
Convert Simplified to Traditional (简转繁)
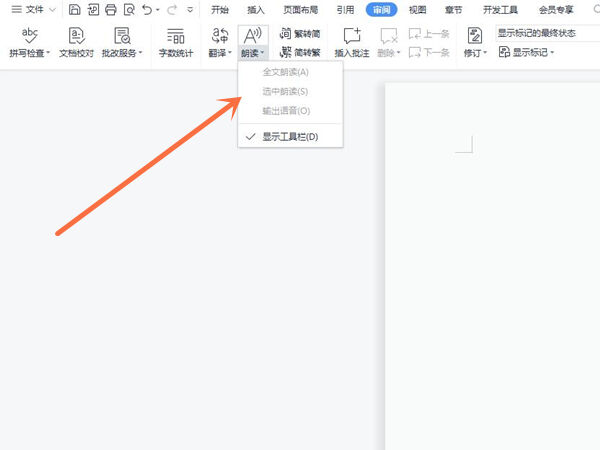(300, 52)
